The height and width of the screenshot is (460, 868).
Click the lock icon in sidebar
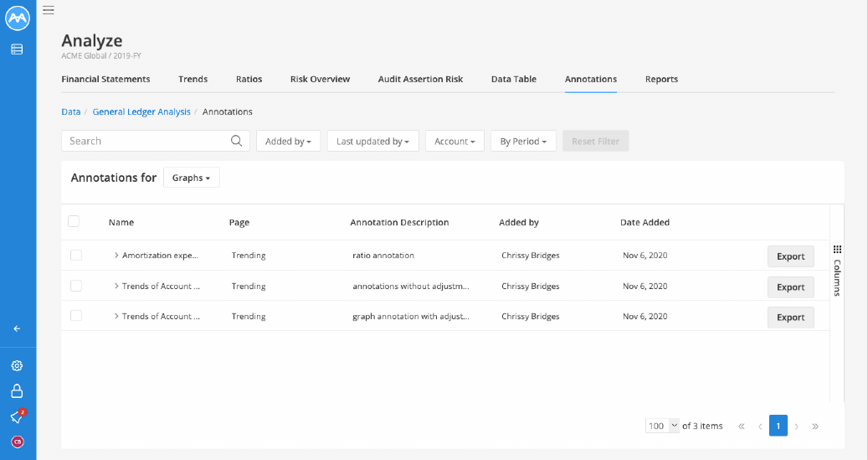click(18, 391)
